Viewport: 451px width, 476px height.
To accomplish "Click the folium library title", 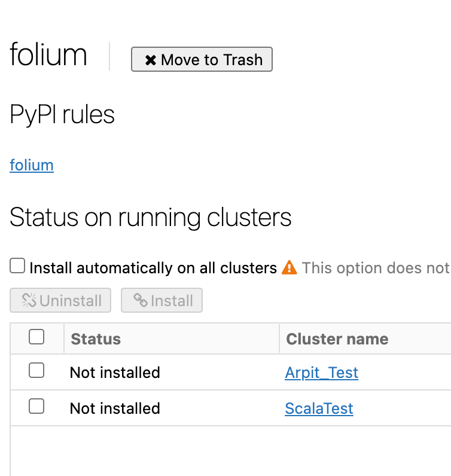I will 48,55.
